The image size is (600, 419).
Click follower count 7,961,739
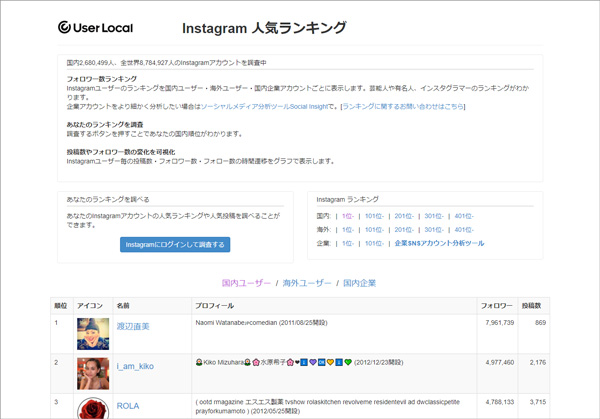(x=499, y=323)
